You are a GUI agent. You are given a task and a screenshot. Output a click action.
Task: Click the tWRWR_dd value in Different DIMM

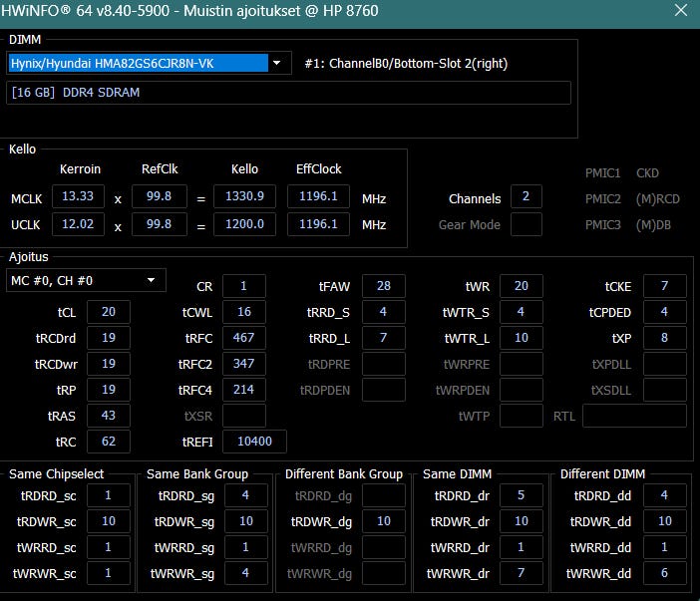point(664,573)
